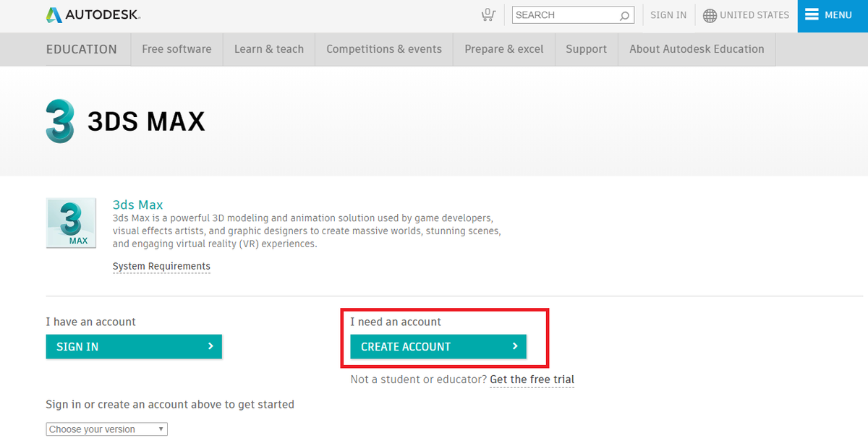Image resolution: width=868 pixels, height=438 pixels.
Task: Open Support menu item
Action: 586,49
